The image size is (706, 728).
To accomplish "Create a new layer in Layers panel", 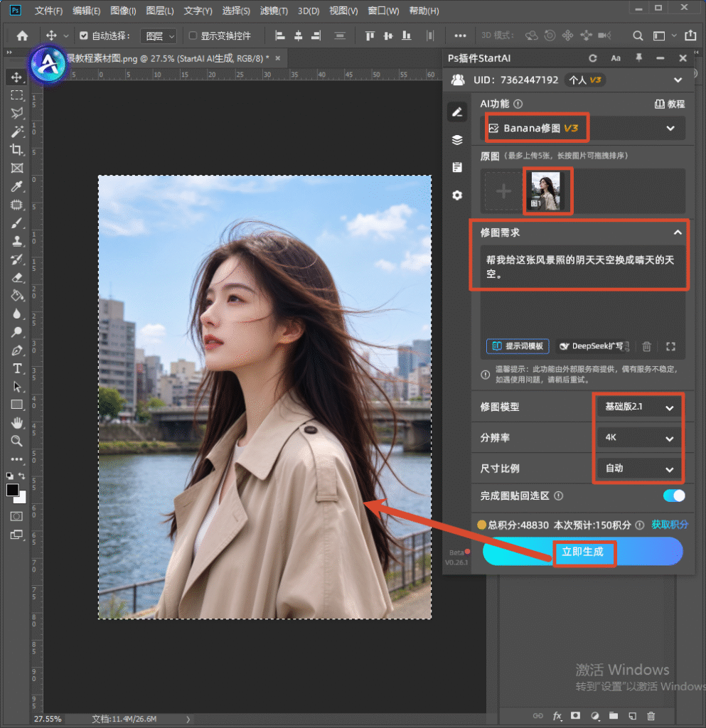I will click(x=632, y=715).
